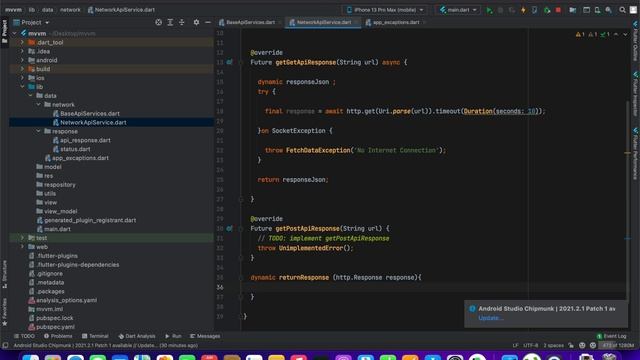Expand the android folder
This screenshot has height=360, width=640.
pyautogui.click(x=22, y=60)
